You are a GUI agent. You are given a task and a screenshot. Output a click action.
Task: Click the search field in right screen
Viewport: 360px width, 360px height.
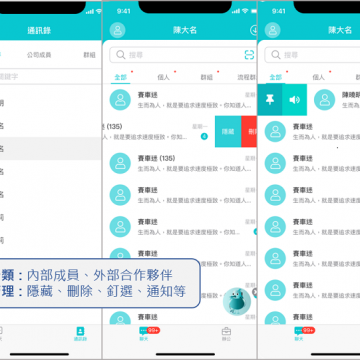[x=312, y=55]
